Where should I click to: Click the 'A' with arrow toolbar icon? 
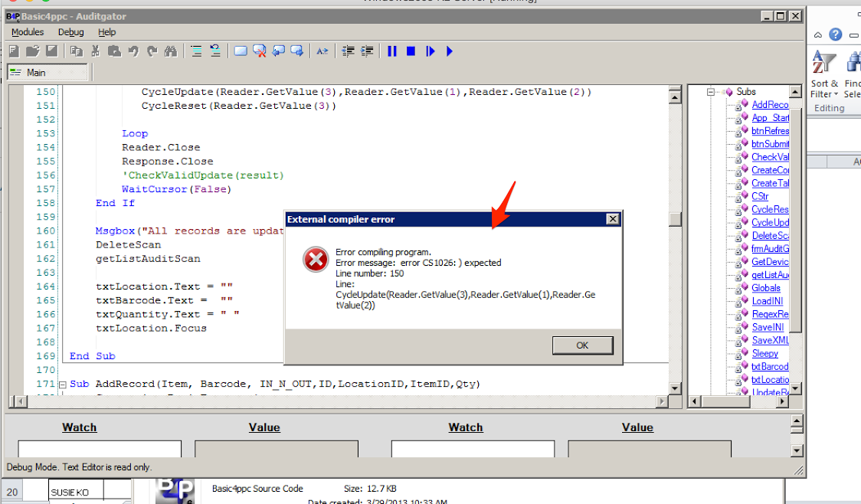point(322,51)
